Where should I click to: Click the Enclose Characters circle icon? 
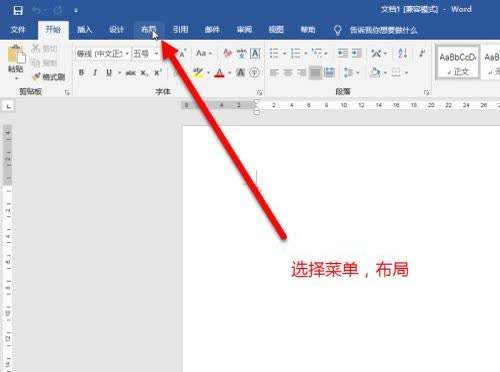tap(255, 73)
